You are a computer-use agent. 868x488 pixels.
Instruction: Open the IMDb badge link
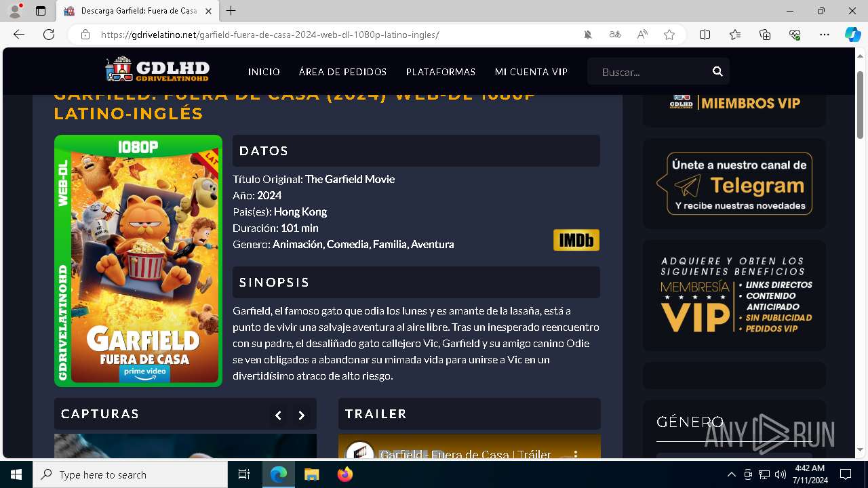point(576,240)
